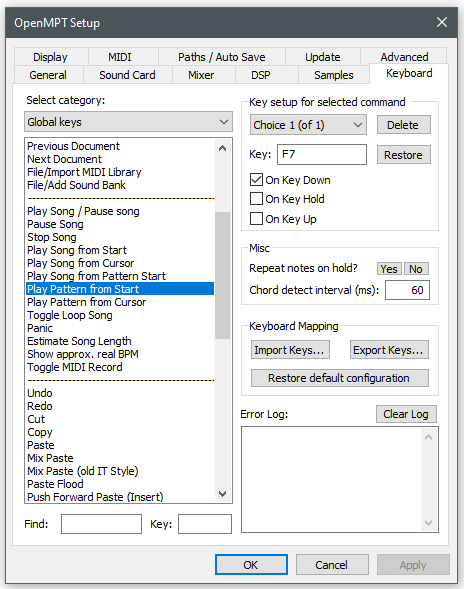The width and height of the screenshot is (464, 589).
Task: Click the Restore button
Action: [404, 155]
